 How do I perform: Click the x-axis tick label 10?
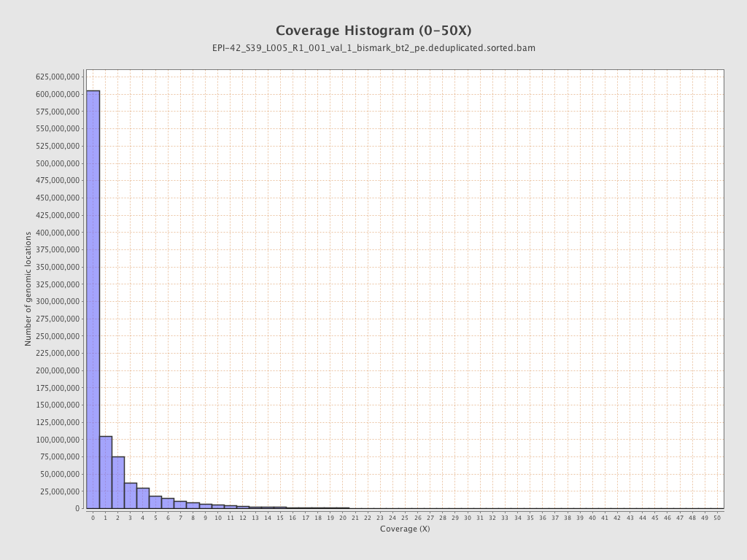[x=217, y=518]
